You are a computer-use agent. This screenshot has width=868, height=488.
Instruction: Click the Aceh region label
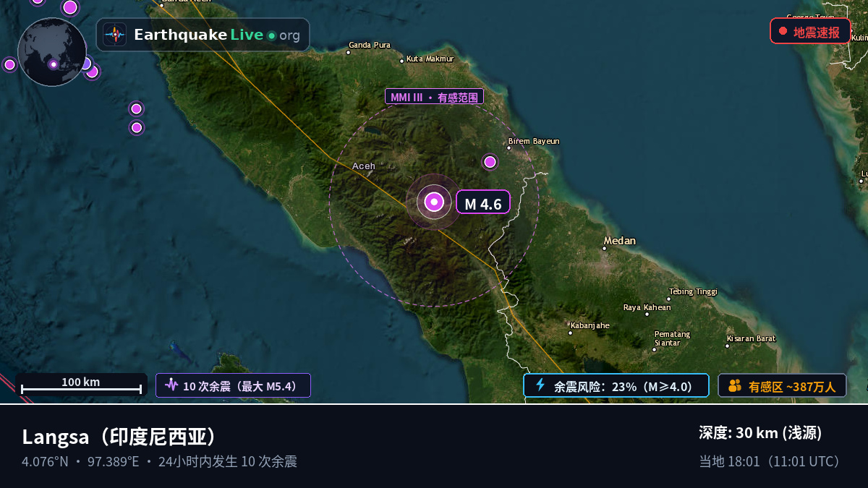tap(364, 166)
